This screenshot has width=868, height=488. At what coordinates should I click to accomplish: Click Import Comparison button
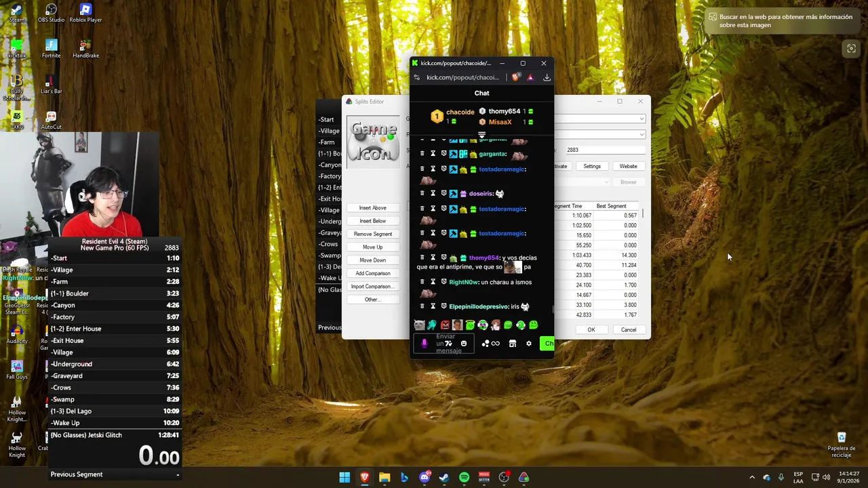coord(372,287)
